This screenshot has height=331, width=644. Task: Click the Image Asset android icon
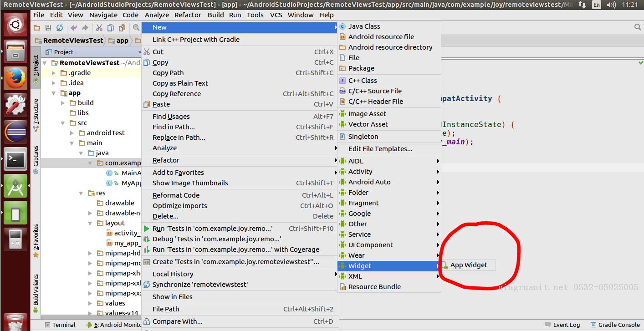(343, 114)
